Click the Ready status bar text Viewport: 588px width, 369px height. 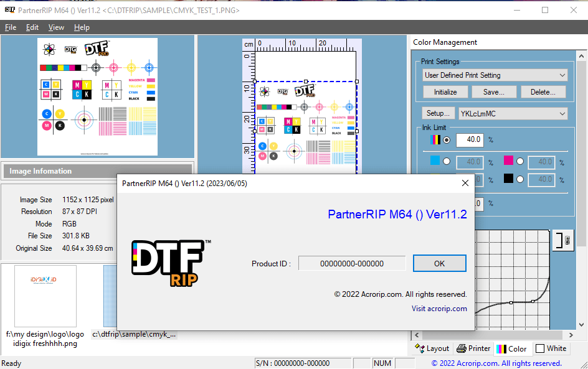tap(11, 363)
